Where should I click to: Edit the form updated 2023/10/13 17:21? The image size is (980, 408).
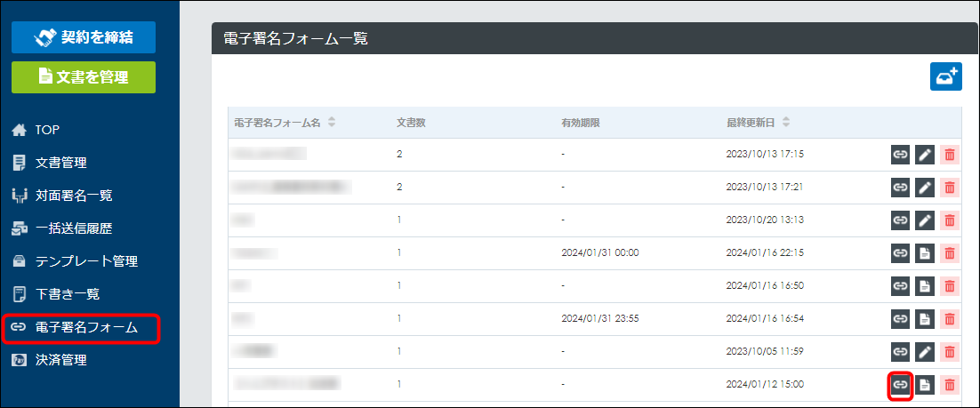click(925, 187)
